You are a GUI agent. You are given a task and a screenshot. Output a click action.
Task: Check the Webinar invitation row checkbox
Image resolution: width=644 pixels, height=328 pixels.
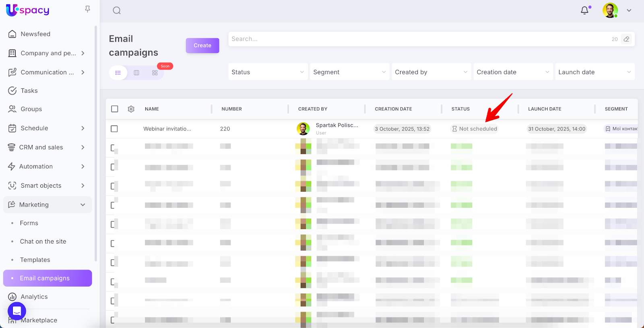tap(114, 129)
